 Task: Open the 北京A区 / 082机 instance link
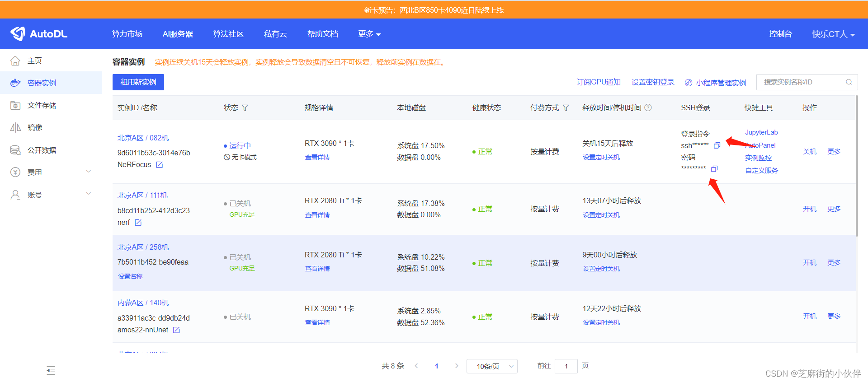pos(143,138)
